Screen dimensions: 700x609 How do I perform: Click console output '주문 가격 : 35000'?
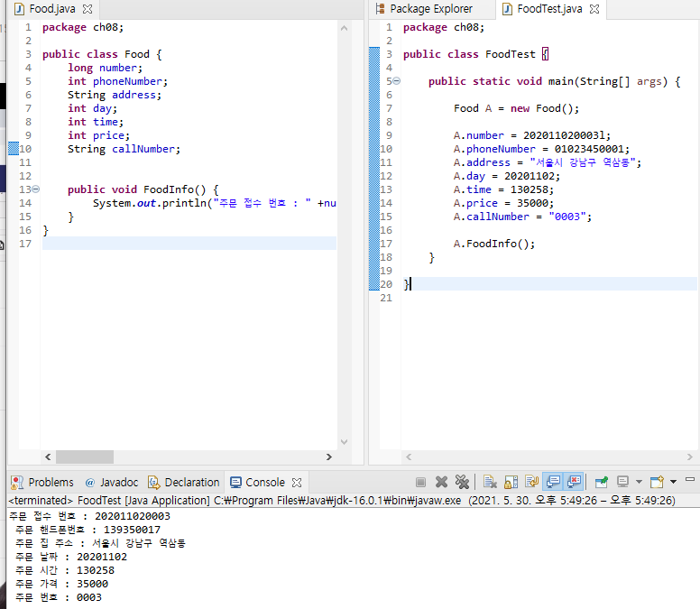pos(61,584)
